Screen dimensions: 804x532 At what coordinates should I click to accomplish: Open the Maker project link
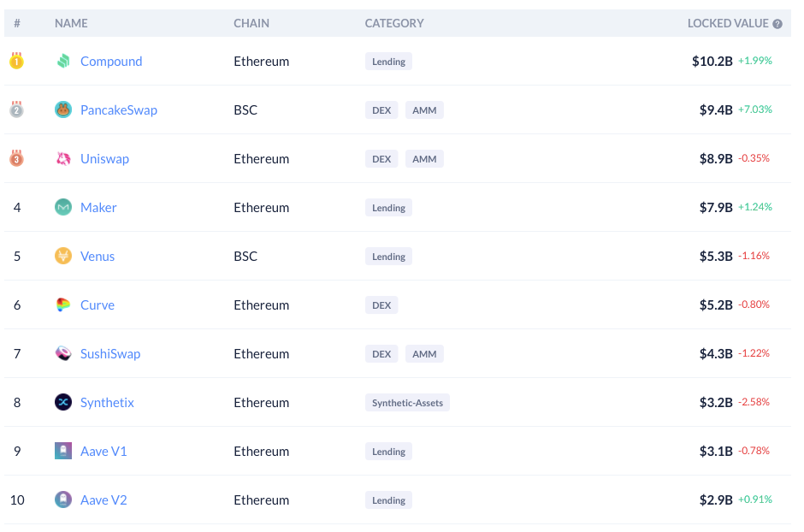[98, 207]
